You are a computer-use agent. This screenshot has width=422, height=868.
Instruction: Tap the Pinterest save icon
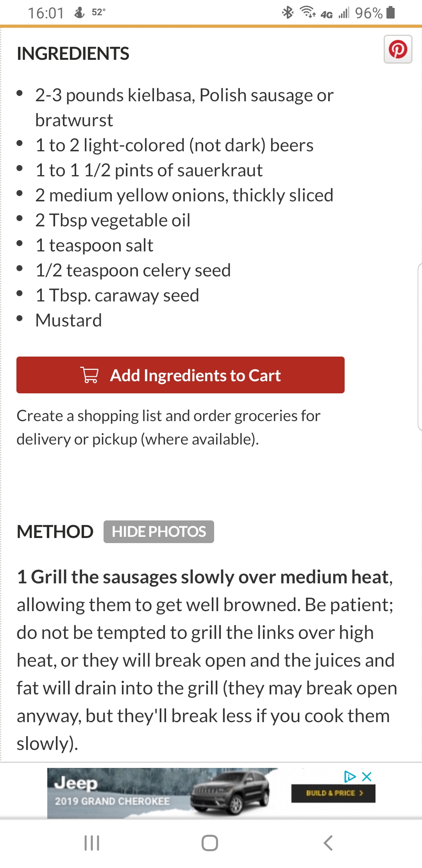pos(398,50)
